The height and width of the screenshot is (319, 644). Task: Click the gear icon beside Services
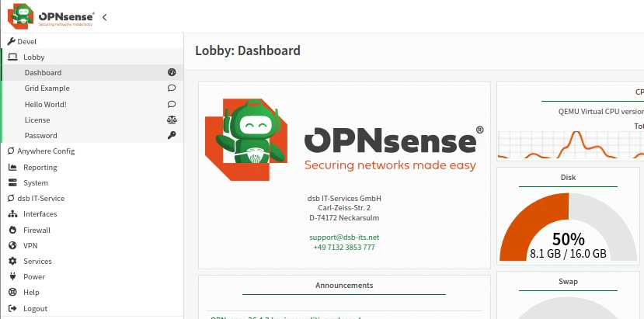point(12,261)
